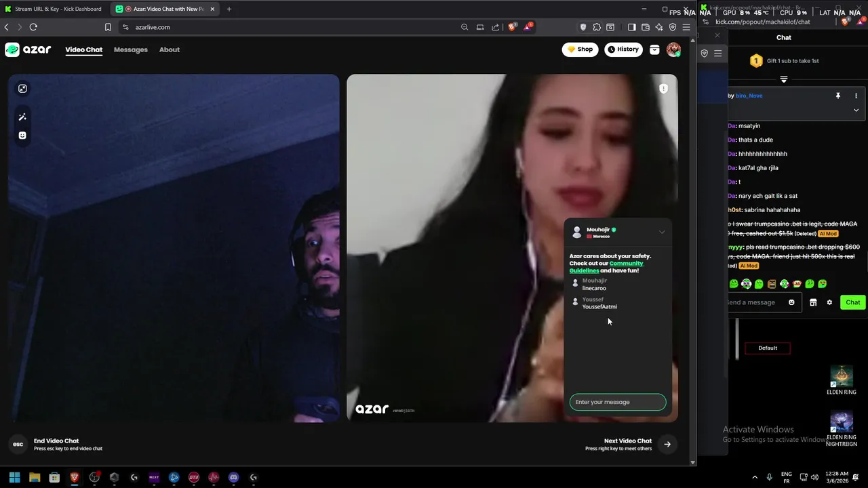This screenshot has height=488, width=868.
Task: Collapse the Mouhajir chat panel
Action: point(662,232)
